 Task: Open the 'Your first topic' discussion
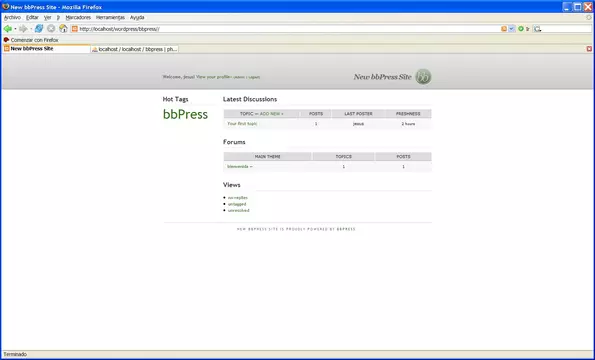(x=242, y=124)
